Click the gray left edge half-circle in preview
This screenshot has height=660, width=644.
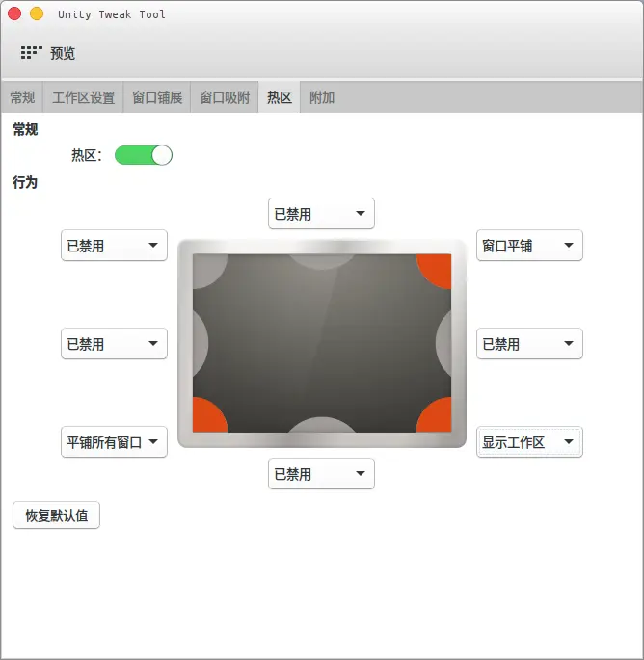click(200, 343)
